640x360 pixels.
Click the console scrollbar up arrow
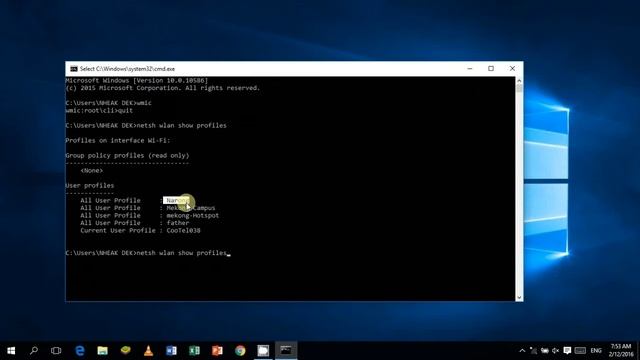519,80
